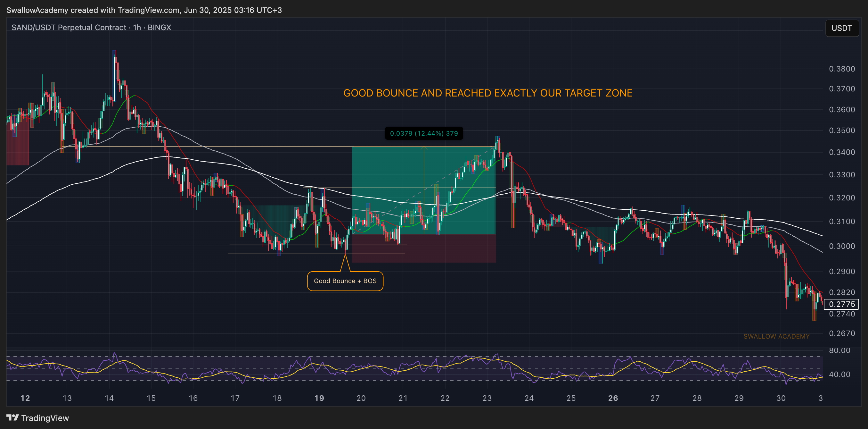
Task: Click the 0.3800 price axis label
Action: (x=842, y=69)
